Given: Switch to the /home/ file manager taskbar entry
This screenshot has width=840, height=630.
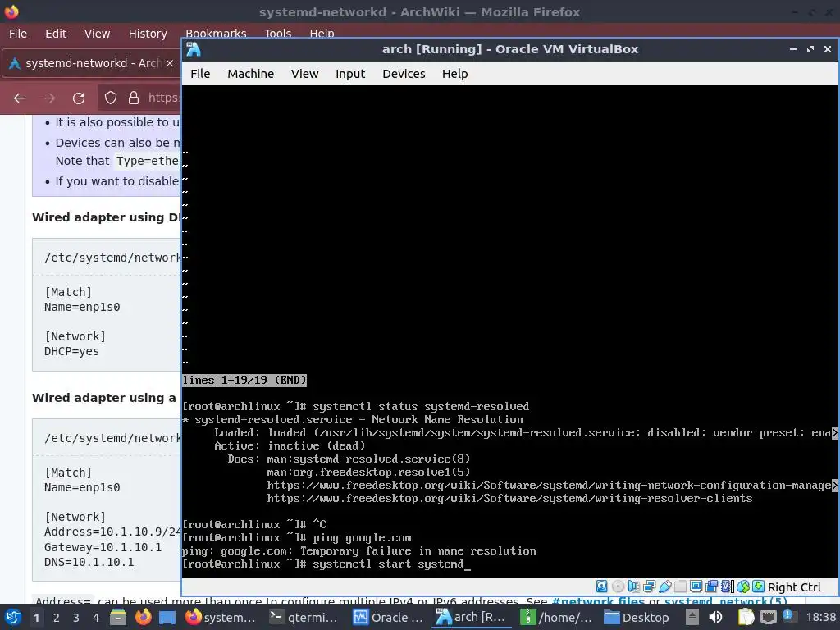Looking at the screenshot, I should click(556, 617).
